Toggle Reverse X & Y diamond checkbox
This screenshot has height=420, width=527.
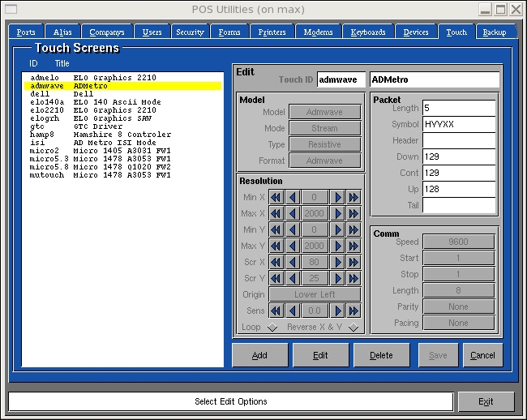[x=353, y=327]
